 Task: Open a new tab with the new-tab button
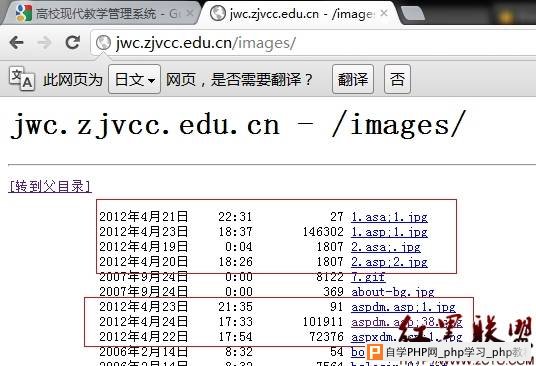[413, 13]
